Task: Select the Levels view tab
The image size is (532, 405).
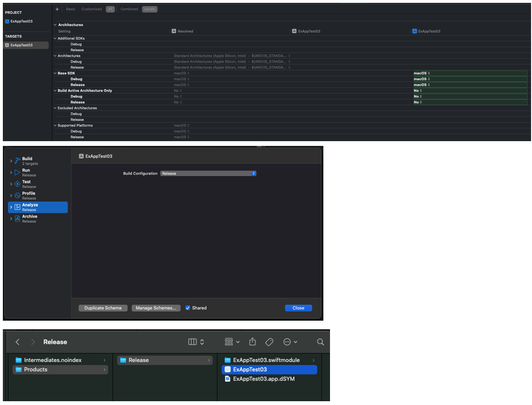Action: tap(149, 9)
